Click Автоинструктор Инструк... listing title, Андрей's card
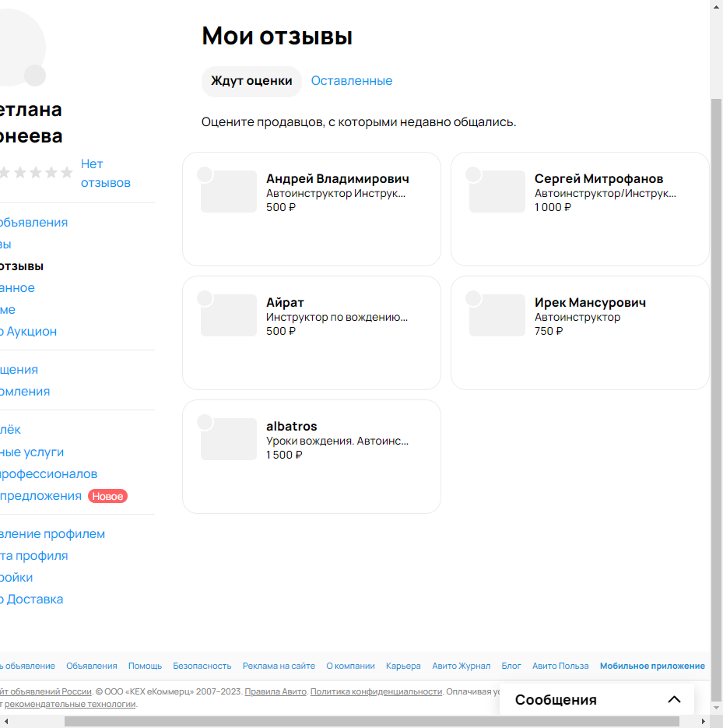 coord(335,194)
